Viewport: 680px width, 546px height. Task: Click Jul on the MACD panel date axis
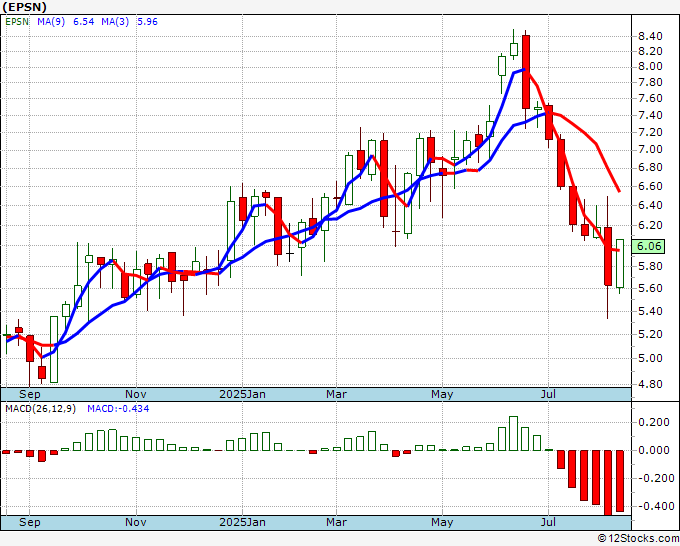pos(549,522)
